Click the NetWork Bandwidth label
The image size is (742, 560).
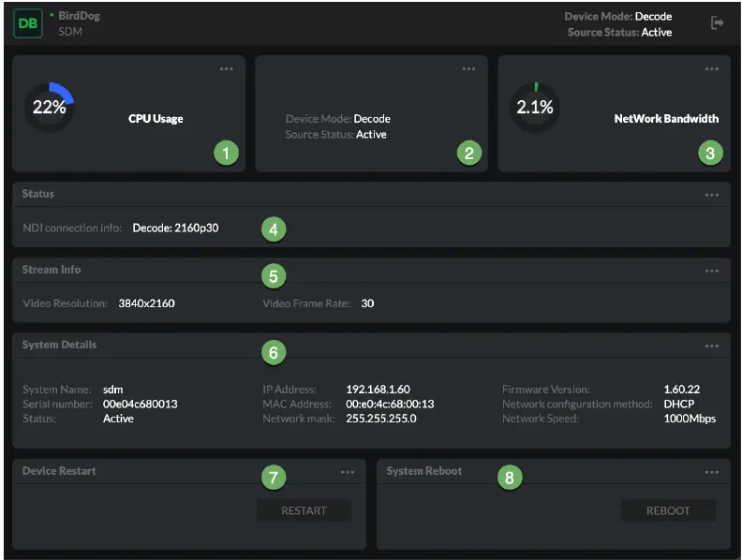666,119
